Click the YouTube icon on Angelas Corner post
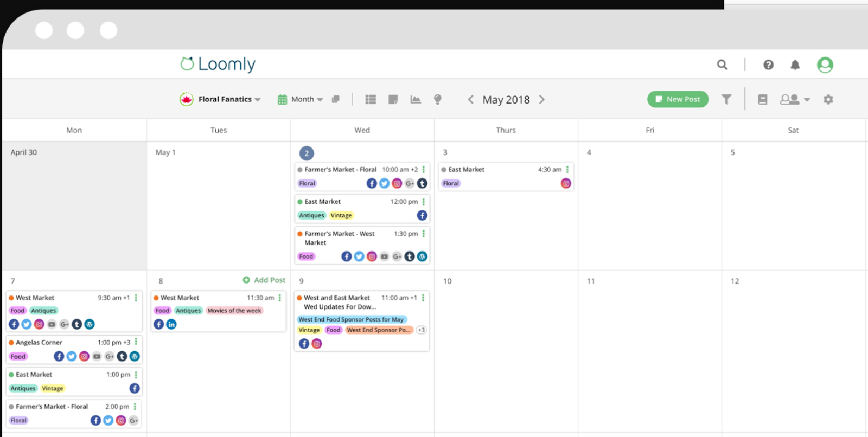Viewport: 868px width, 437px height. pos(97,356)
